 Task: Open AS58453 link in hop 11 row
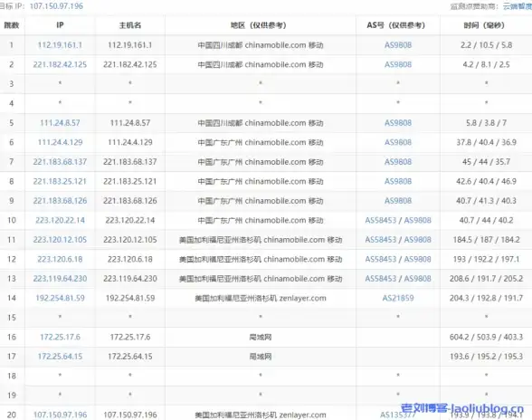click(x=381, y=240)
